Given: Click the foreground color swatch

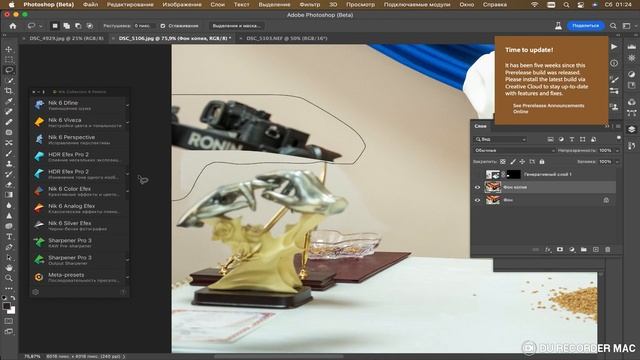Looking at the screenshot, I should [x=7, y=306].
